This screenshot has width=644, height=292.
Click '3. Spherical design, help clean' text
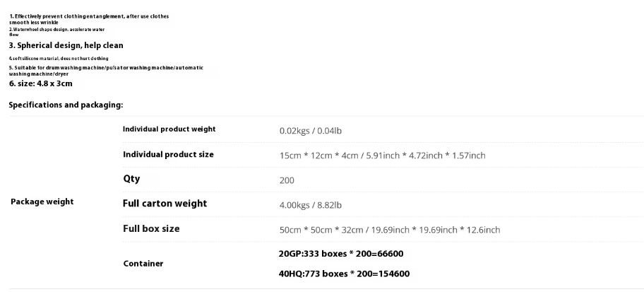tap(66, 46)
